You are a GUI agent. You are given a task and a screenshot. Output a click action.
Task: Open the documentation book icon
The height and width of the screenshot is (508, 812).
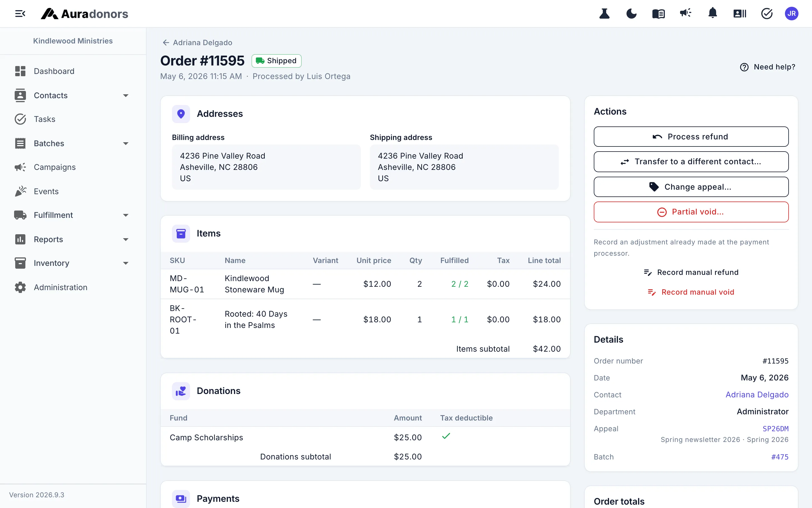658,14
